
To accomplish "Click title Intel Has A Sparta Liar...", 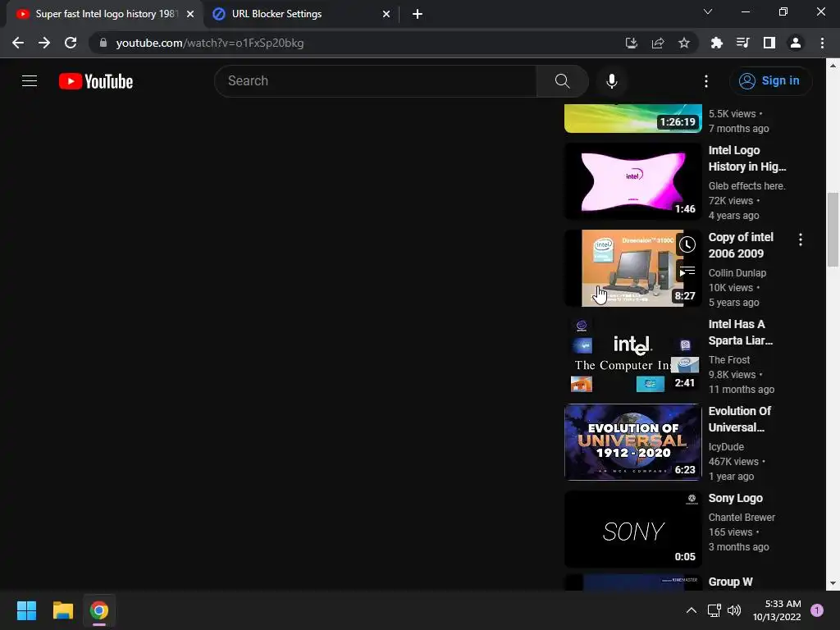I will point(741,332).
